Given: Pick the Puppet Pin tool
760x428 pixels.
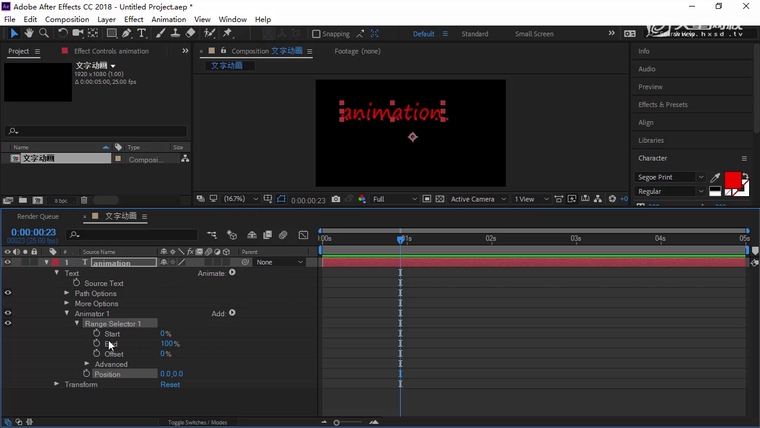Looking at the screenshot, I should coord(227,33).
